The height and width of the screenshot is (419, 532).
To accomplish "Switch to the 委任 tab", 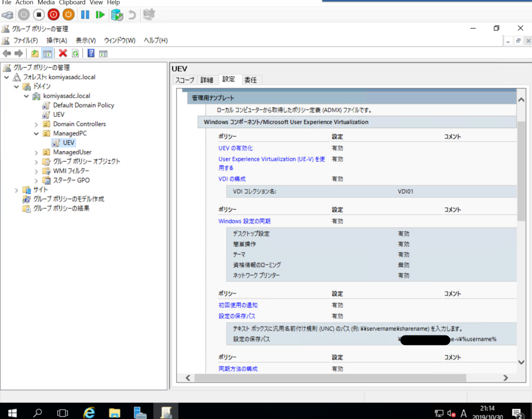I will 250,80.
